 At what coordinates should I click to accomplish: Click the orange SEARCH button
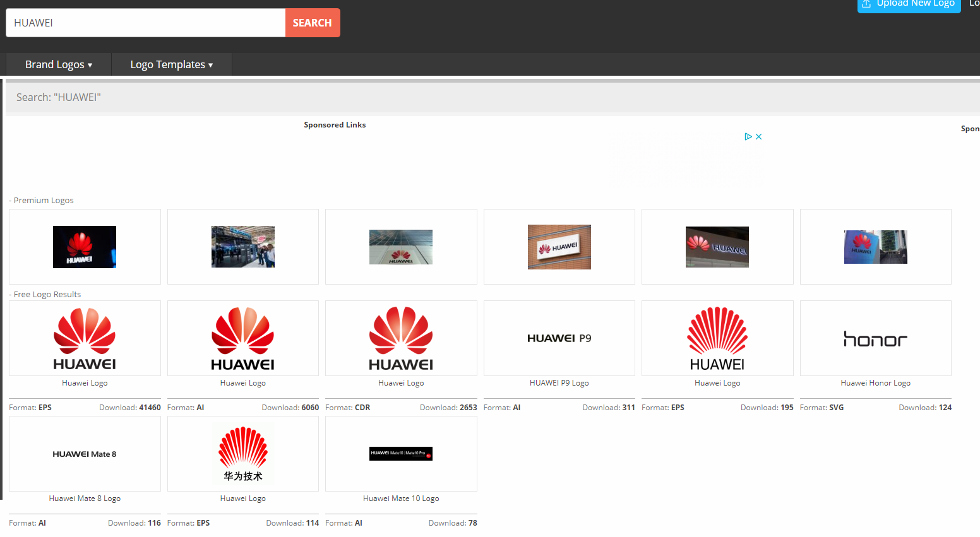tap(313, 23)
